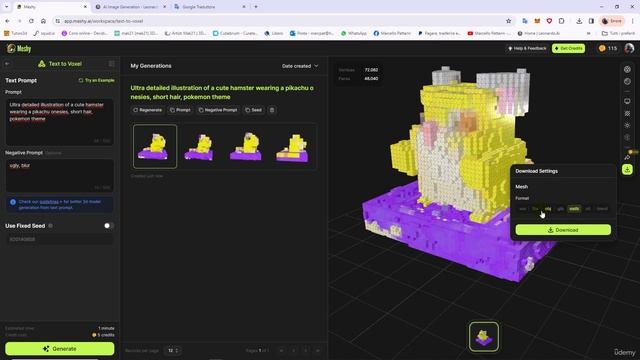Click the VR headset viewer icon
Screen dimensions: 640x360
coord(627,101)
